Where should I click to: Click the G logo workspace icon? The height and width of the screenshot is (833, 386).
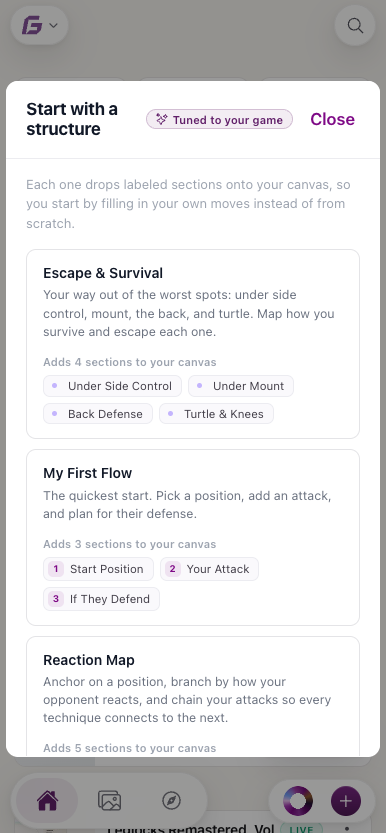tap(32, 26)
